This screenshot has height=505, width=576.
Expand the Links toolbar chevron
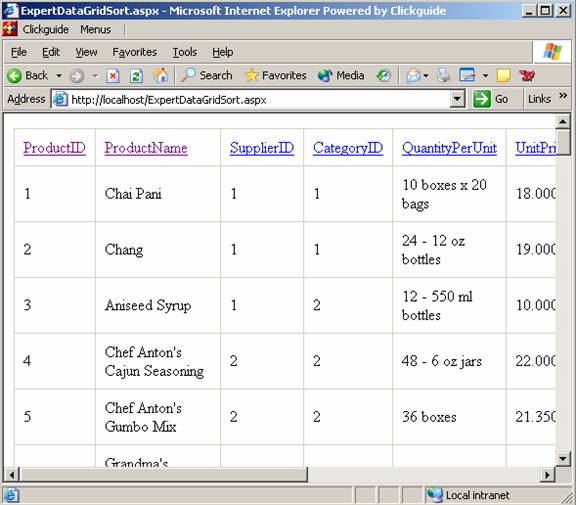coord(563,96)
